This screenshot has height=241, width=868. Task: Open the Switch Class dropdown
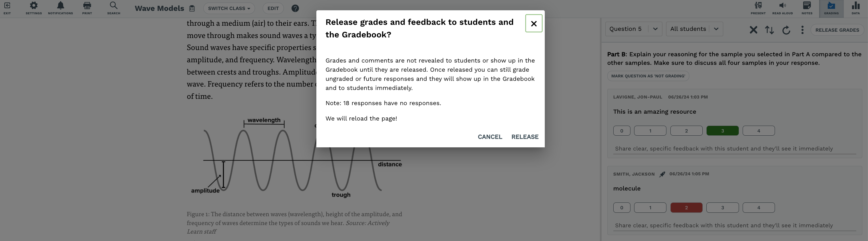(229, 9)
